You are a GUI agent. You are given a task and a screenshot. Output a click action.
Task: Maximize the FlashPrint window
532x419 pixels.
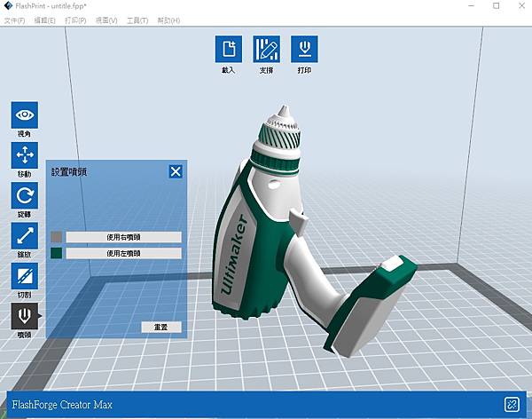point(496,6)
